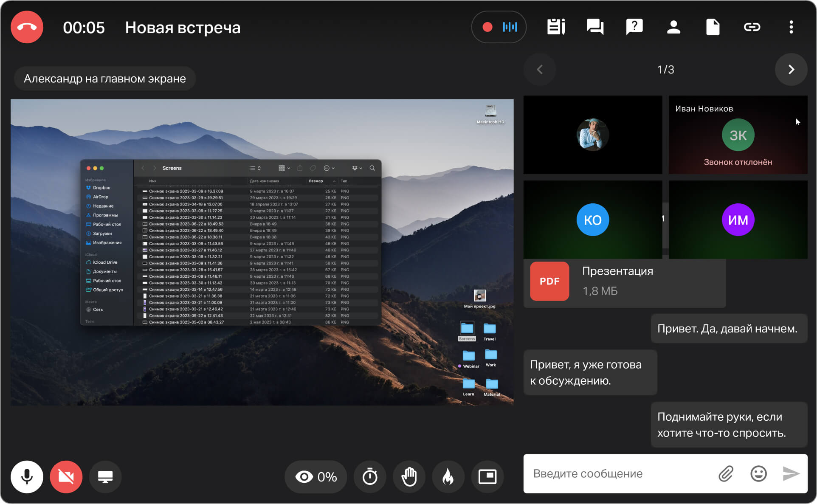Open Finder action ellipsis dropdown
Image resolution: width=817 pixels, height=504 pixels.
(329, 168)
